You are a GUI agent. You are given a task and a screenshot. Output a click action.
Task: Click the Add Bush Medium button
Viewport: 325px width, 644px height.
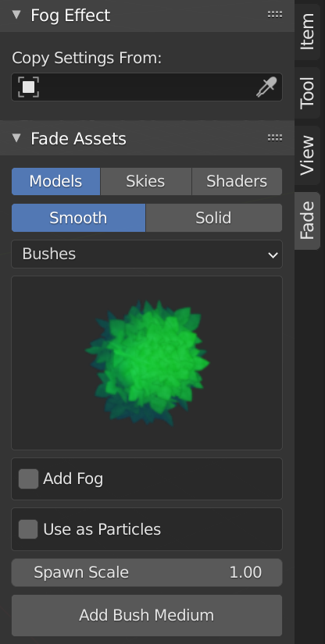coord(147,615)
